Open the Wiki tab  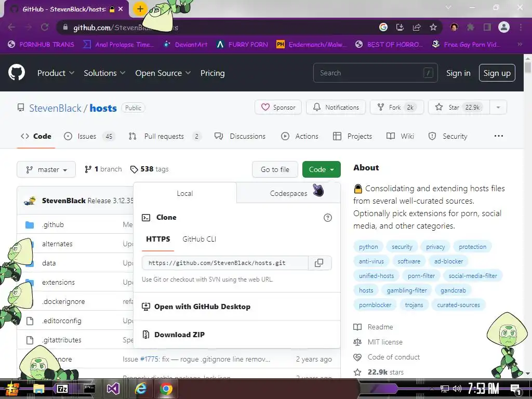(401, 136)
